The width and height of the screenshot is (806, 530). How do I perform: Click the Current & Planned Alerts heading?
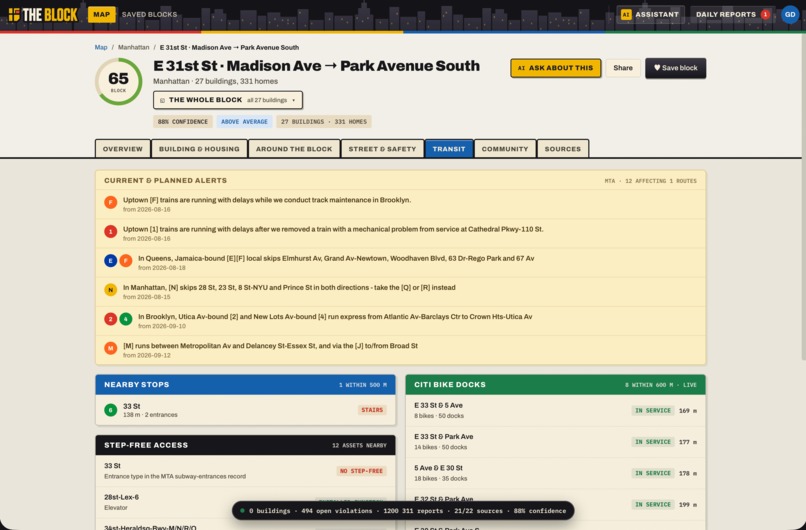(x=166, y=180)
